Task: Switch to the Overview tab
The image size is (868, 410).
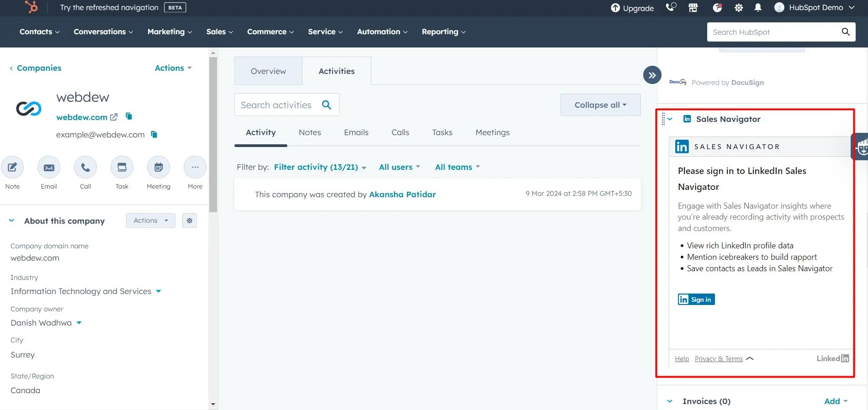Action: pos(268,71)
